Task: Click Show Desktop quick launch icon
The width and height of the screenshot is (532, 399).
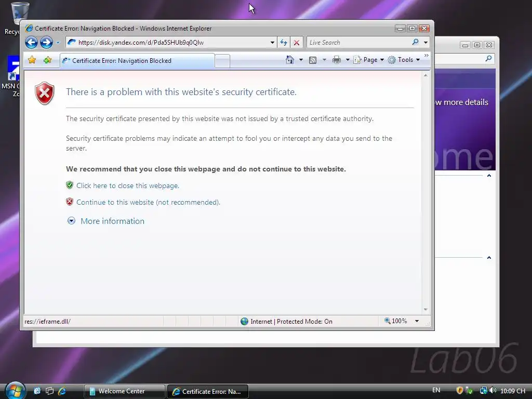Action: click(37, 391)
